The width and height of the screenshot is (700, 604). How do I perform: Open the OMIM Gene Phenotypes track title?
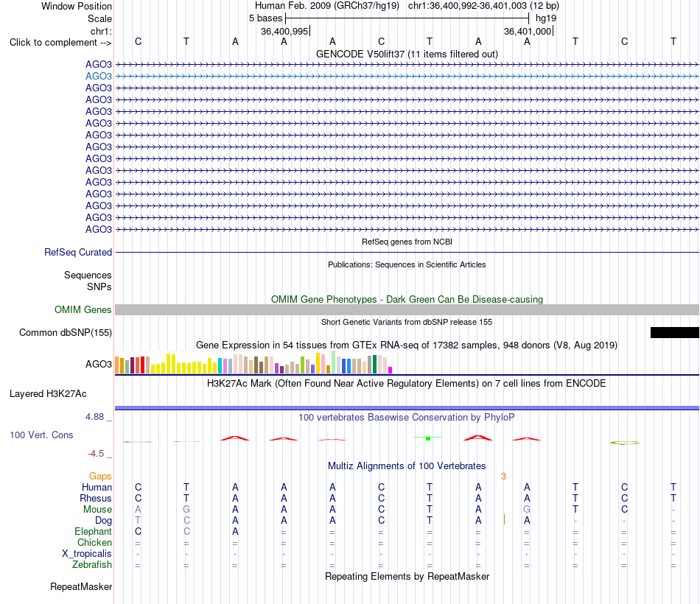[407, 299]
